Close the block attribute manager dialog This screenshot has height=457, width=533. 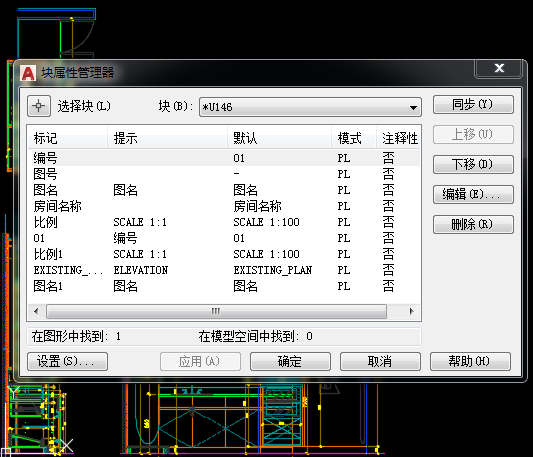point(499,68)
